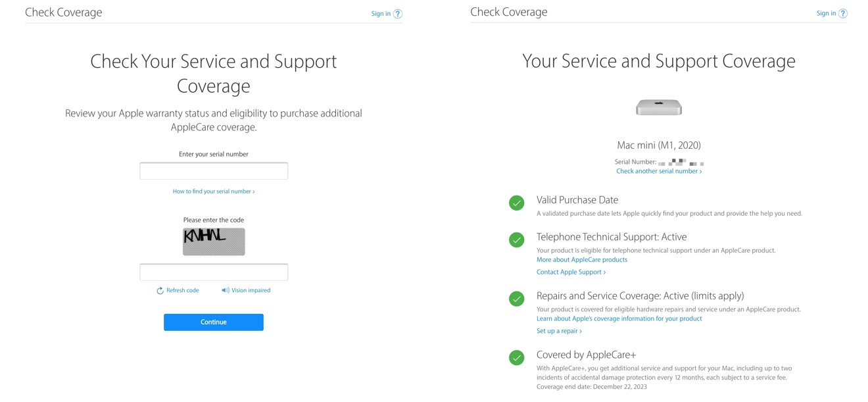The width and height of the screenshot is (868, 402).
Task: Focus the serial number input field
Action: [214, 171]
